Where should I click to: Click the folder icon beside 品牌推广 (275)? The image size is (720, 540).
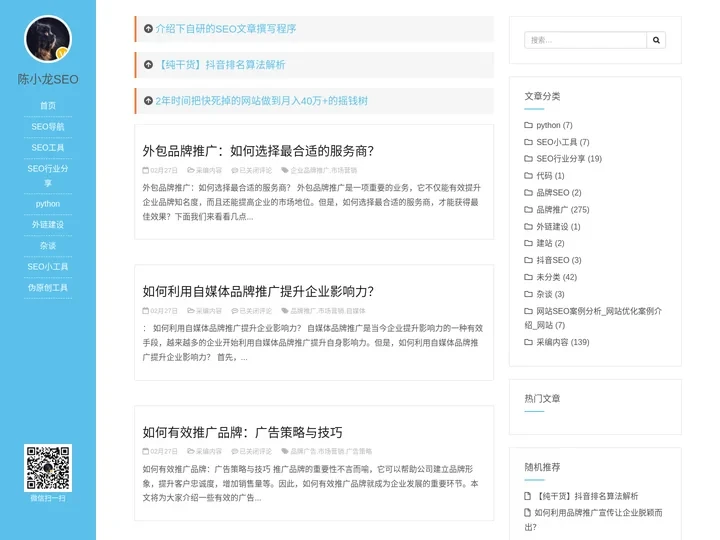click(x=529, y=209)
